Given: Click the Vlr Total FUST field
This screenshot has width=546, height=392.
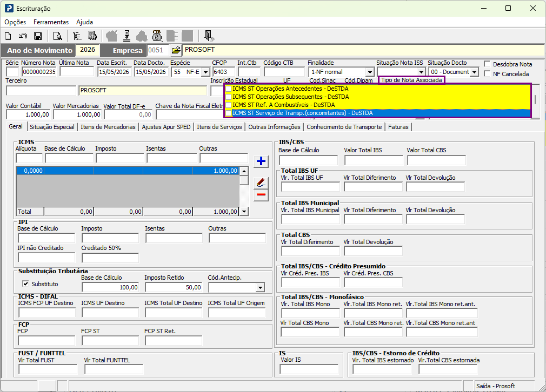Looking at the screenshot, I should [x=48, y=369].
